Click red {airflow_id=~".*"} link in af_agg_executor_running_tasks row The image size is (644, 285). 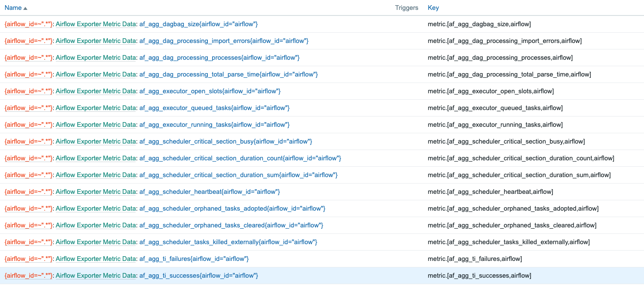pyautogui.click(x=28, y=125)
